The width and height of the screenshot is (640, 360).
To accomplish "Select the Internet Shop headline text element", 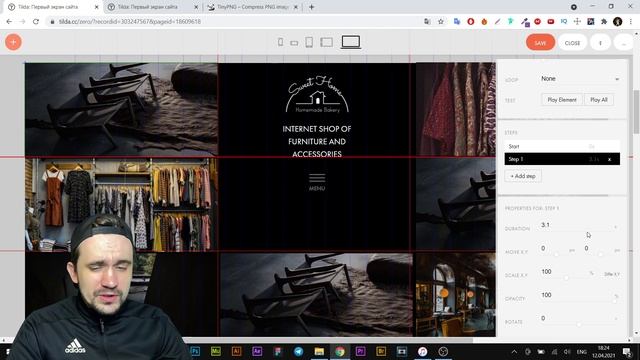I will 317,141.
